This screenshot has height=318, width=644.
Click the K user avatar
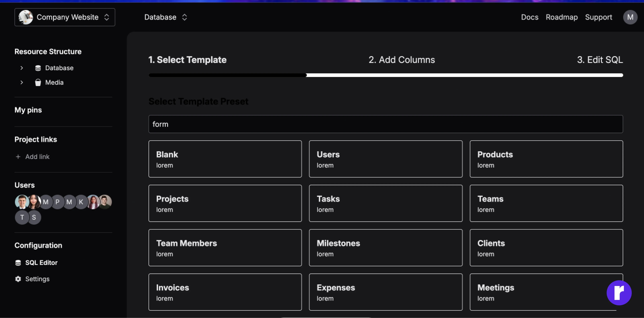(81, 202)
